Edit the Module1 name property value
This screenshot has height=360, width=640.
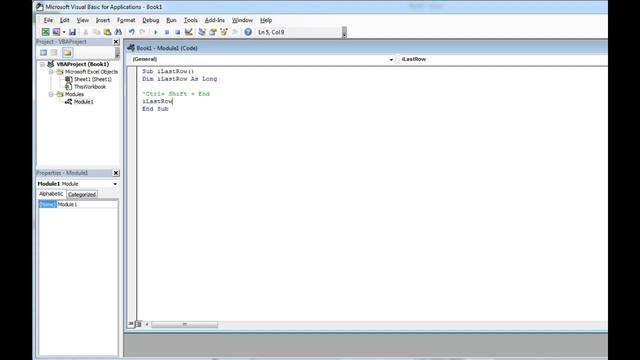pos(87,204)
